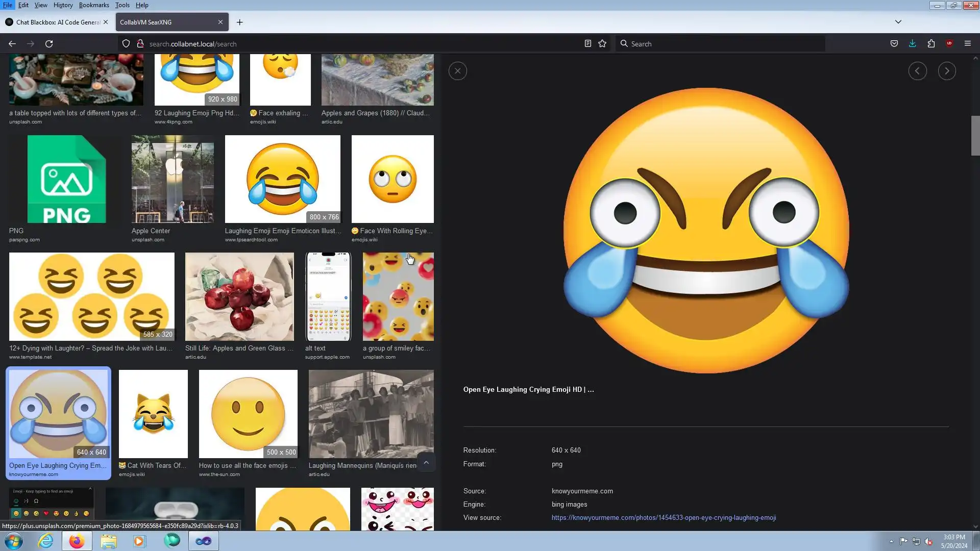Go to previous image with left arrow
This screenshot has height=551, width=980.
[x=917, y=71]
